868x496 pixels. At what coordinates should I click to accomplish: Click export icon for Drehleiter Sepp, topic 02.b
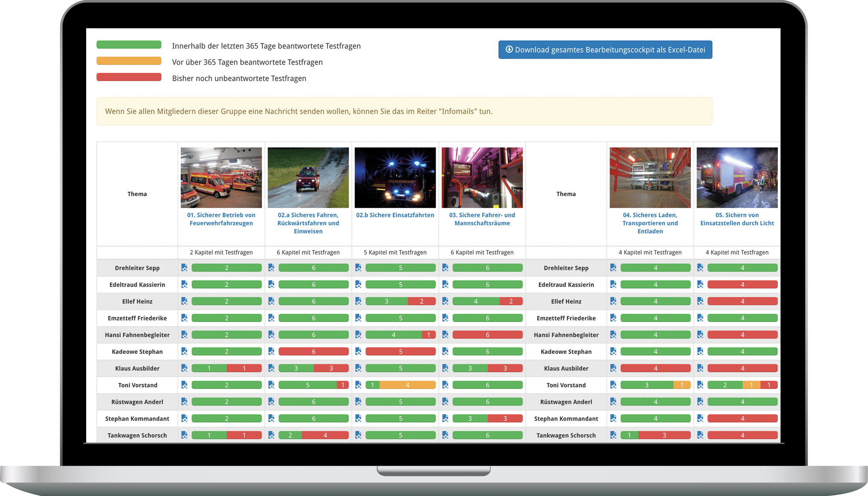(x=358, y=268)
